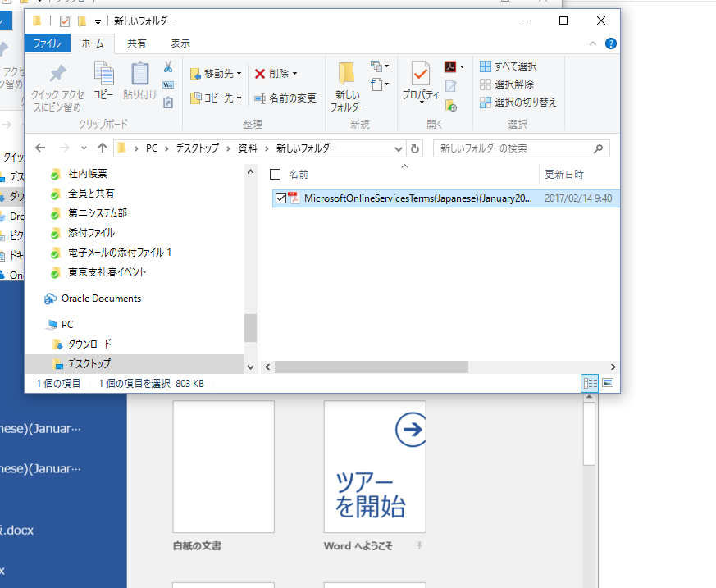Viewport: 716px width, 588px height.
Task: Click 資料 in the address breadcrumb
Action: click(248, 148)
